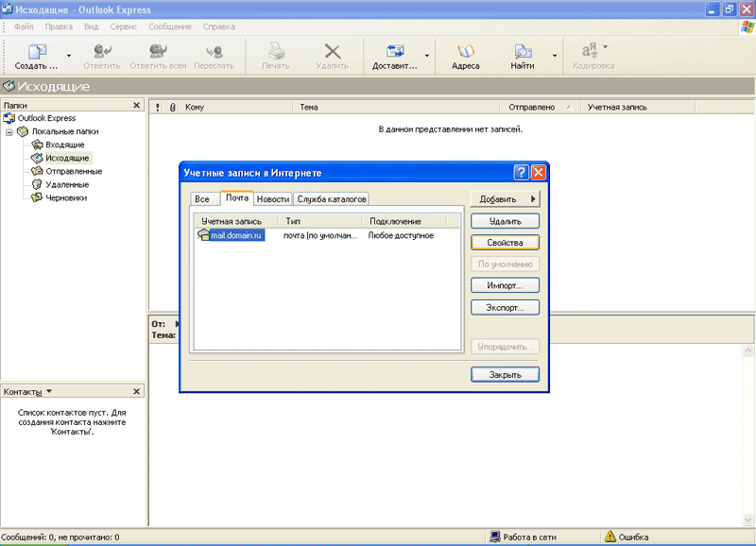Click the Импорт... button

505,286
